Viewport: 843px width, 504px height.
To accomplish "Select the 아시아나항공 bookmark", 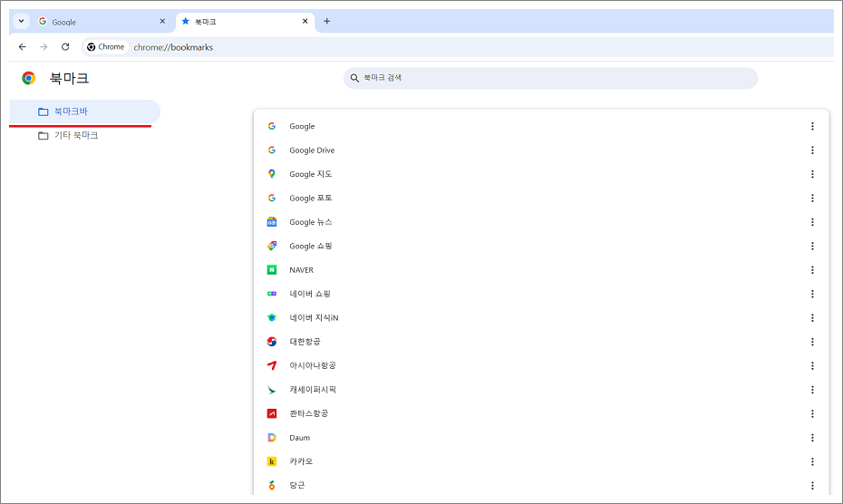I will pyautogui.click(x=541, y=366).
